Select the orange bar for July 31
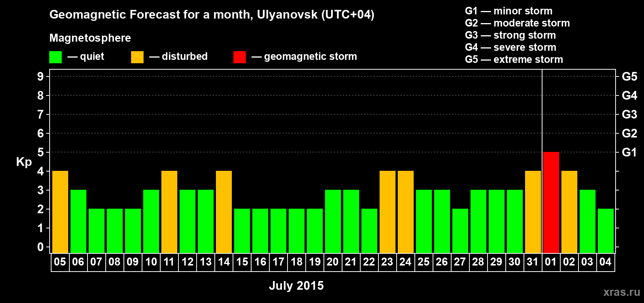 [x=533, y=212]
